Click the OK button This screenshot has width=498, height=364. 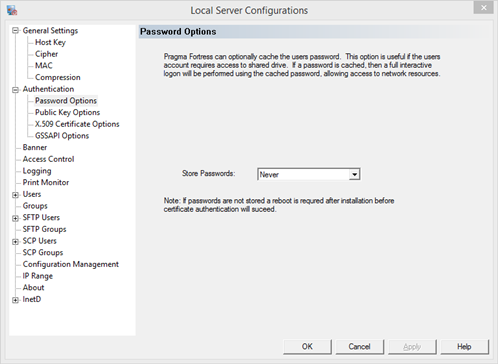point(307,347)
